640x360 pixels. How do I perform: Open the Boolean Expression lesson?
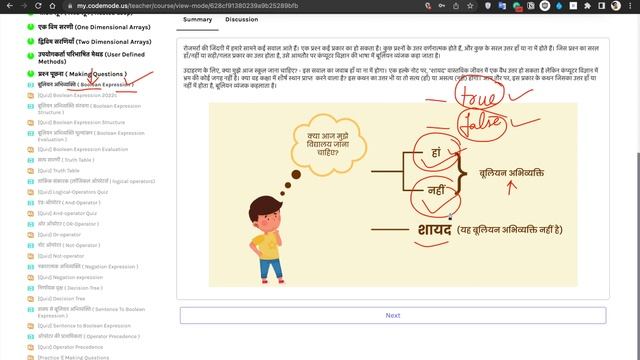tap(85, 84)
